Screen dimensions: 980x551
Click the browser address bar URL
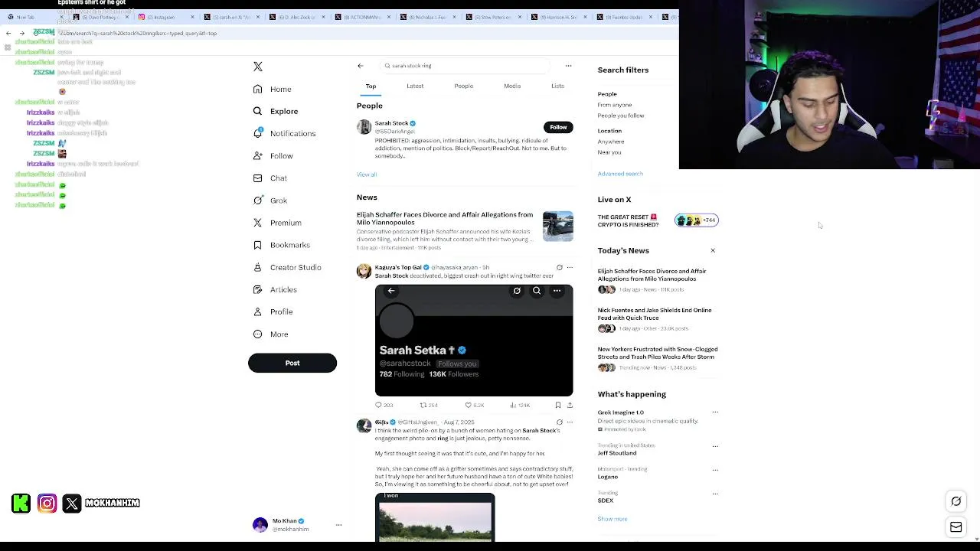tap(138, 34)
